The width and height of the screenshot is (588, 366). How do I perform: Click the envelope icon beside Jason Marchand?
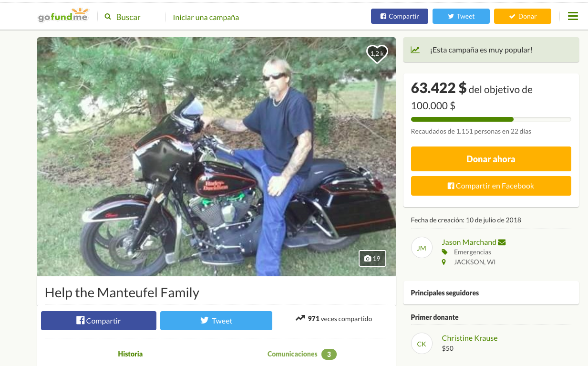point(501,242)
